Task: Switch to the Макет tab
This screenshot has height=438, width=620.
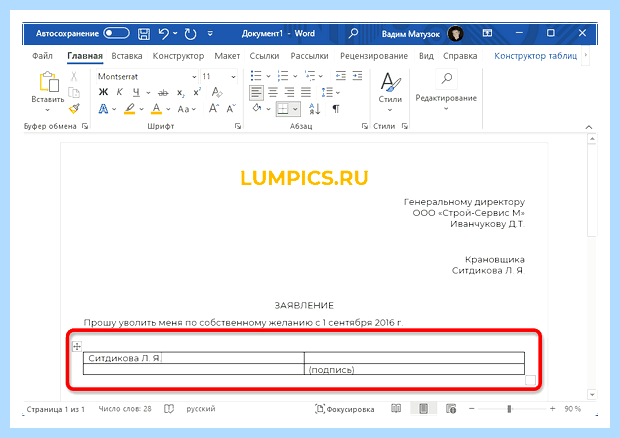Action: coord(227,56)
